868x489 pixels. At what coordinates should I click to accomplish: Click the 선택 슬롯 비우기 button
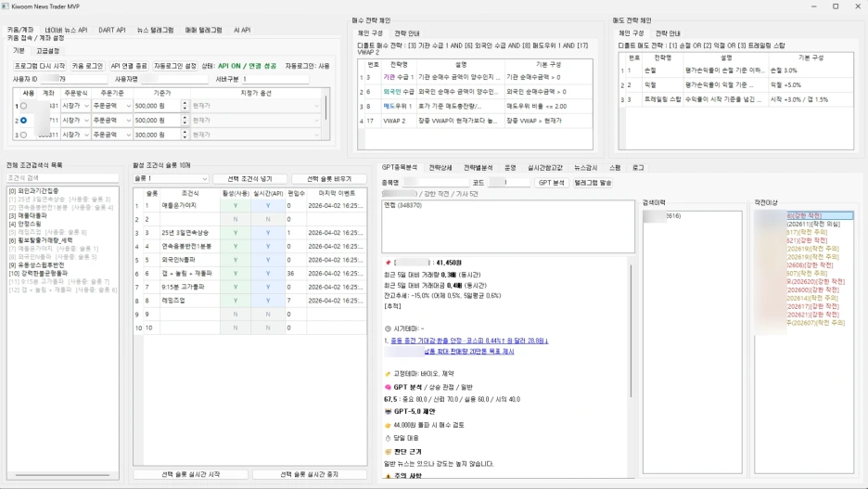[329, 178]
